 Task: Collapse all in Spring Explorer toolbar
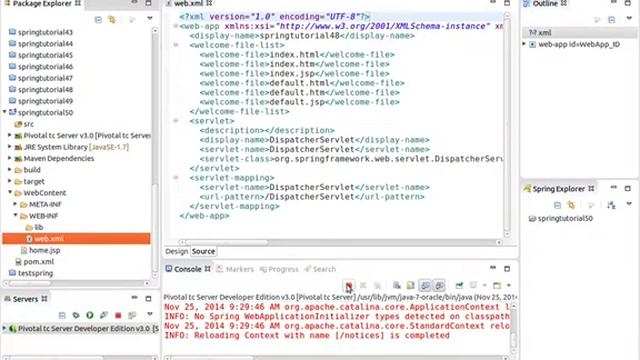(x=558, y=205)
